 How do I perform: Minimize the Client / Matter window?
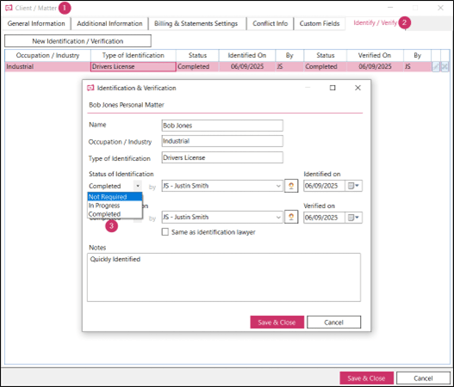point(391,8)
